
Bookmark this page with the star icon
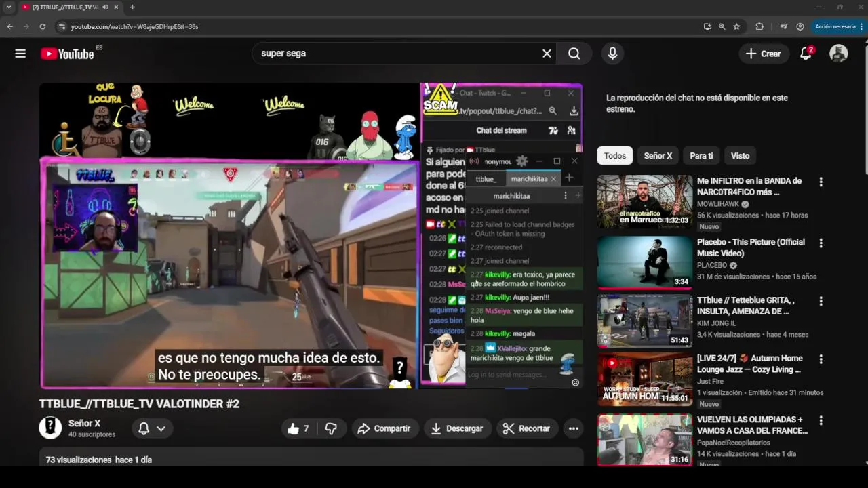[x=736, y=26]
